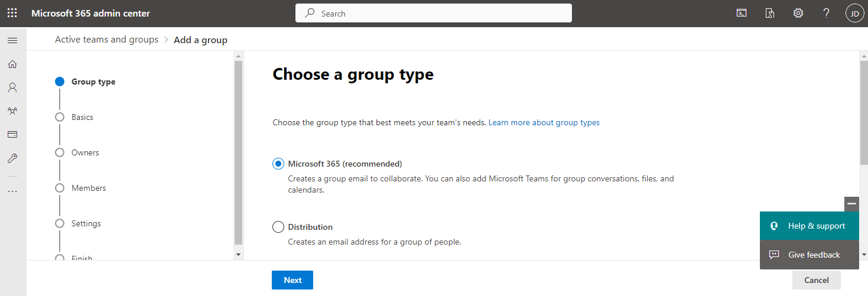Open Setup wrench icon in the sidebar
The width and height of the screenshot is (868, 296).
(x=12, y=158)
